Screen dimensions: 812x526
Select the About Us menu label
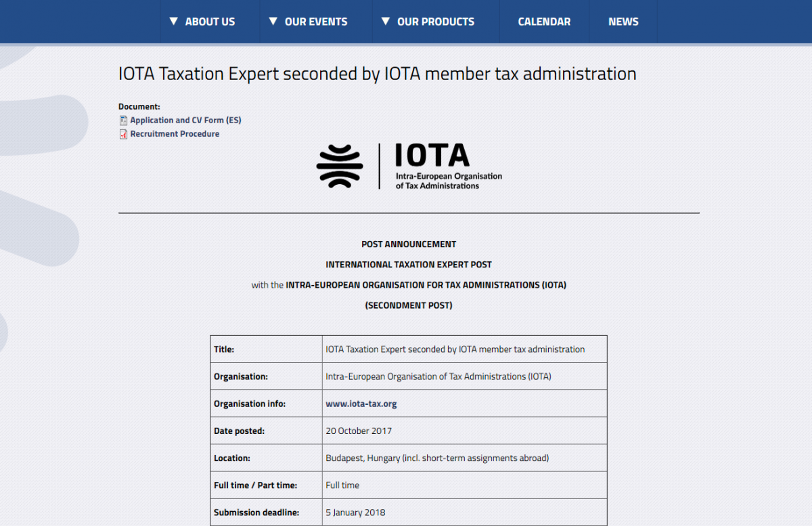(210, 22)
